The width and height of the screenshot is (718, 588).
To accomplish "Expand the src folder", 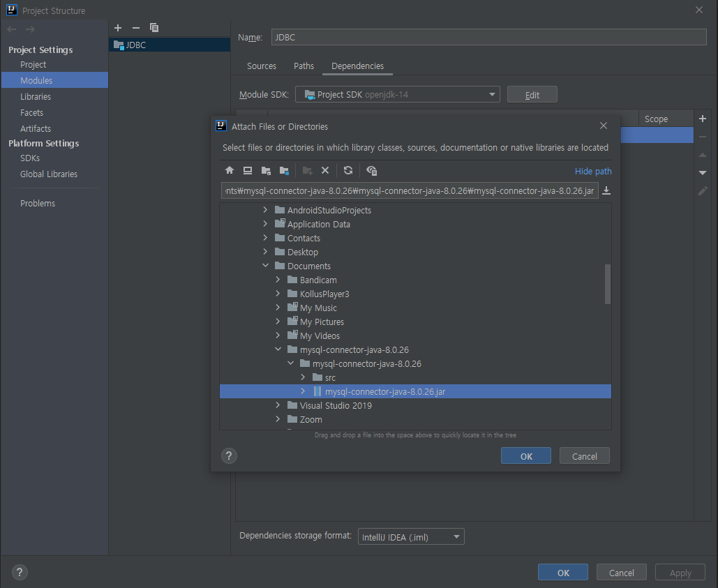I will coord(303,377).
